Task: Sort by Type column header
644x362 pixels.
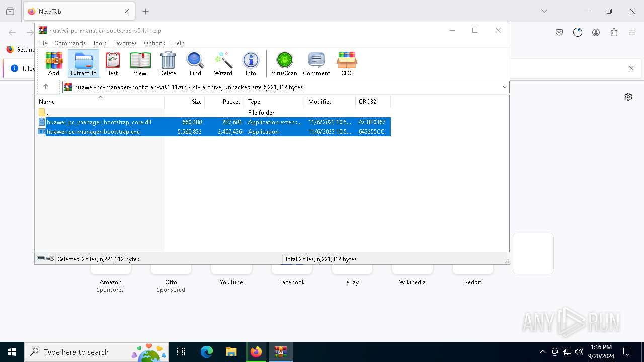Action: 275,102
